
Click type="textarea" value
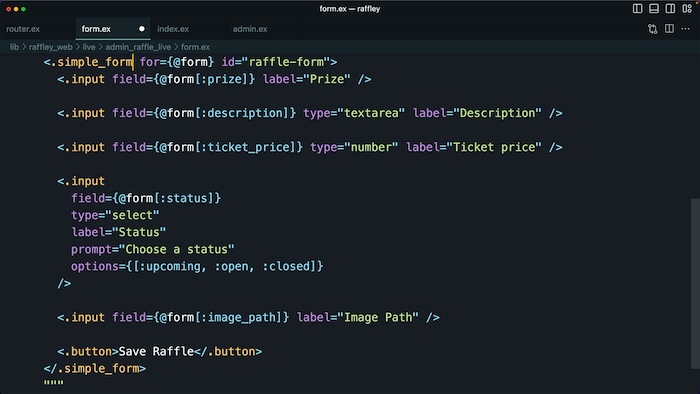pos(371,113)
